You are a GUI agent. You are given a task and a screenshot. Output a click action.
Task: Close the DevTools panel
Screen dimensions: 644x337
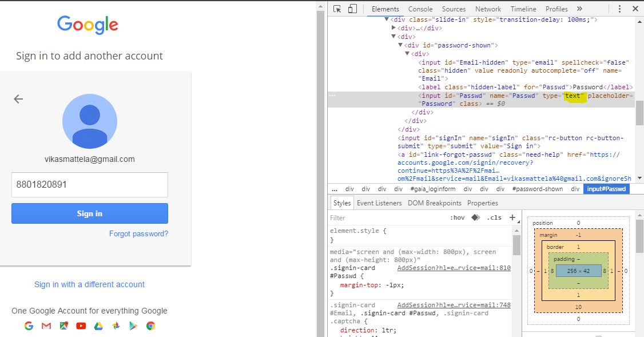(x=635, y=9)
